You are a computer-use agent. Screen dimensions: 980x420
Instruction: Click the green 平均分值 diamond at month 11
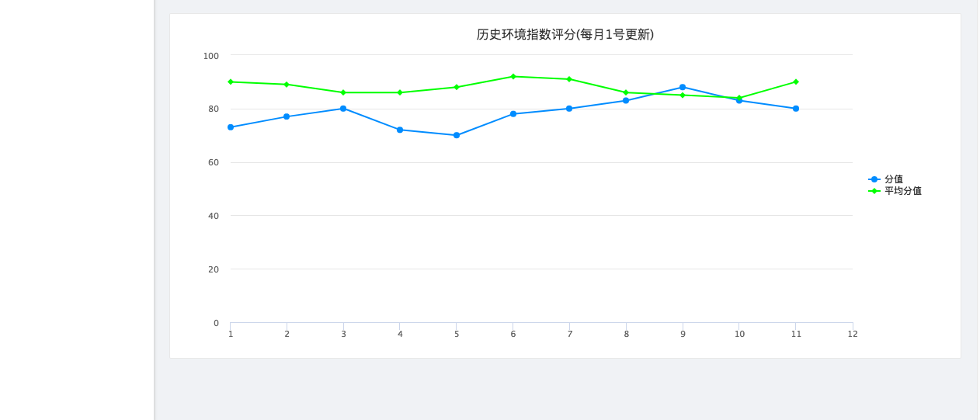point(796,82)
